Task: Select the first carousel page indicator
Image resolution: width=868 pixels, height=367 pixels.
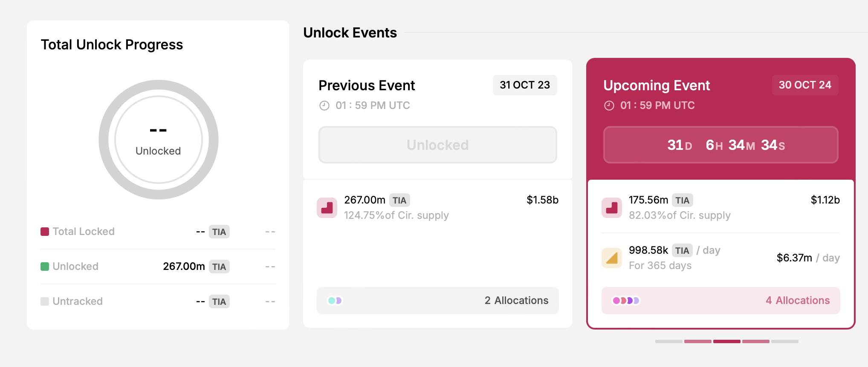Action: 669,341
